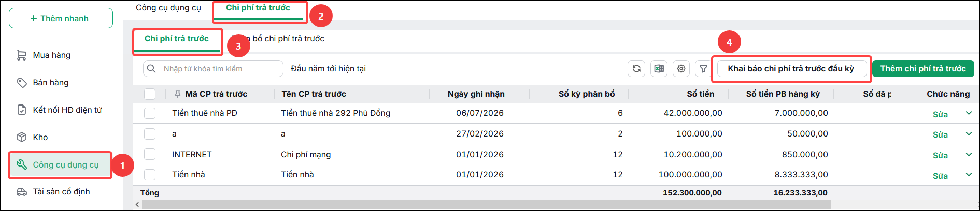Open the table settings gear icon
Screen dimensions: 980x211
681,68
